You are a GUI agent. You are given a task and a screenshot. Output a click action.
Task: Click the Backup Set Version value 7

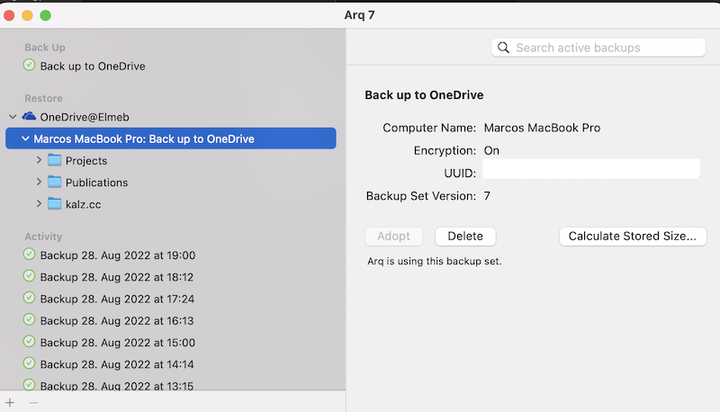point(487,196)
